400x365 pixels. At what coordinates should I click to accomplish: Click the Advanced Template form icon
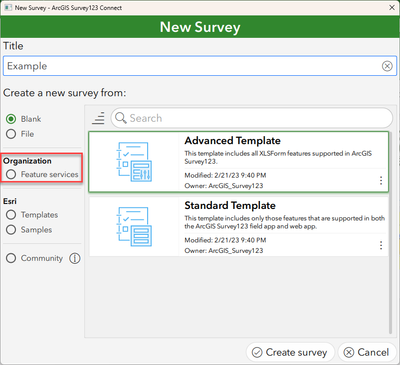tap(134, 162)
